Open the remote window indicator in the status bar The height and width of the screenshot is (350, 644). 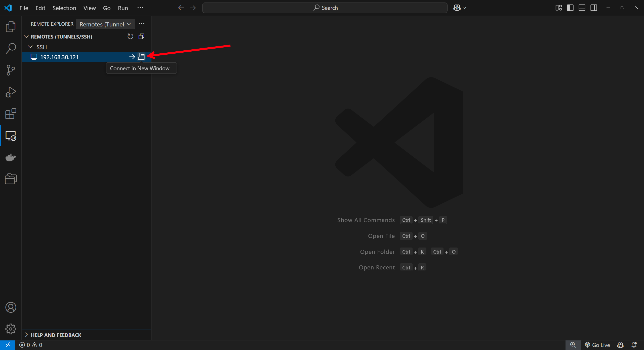[8, 345]
